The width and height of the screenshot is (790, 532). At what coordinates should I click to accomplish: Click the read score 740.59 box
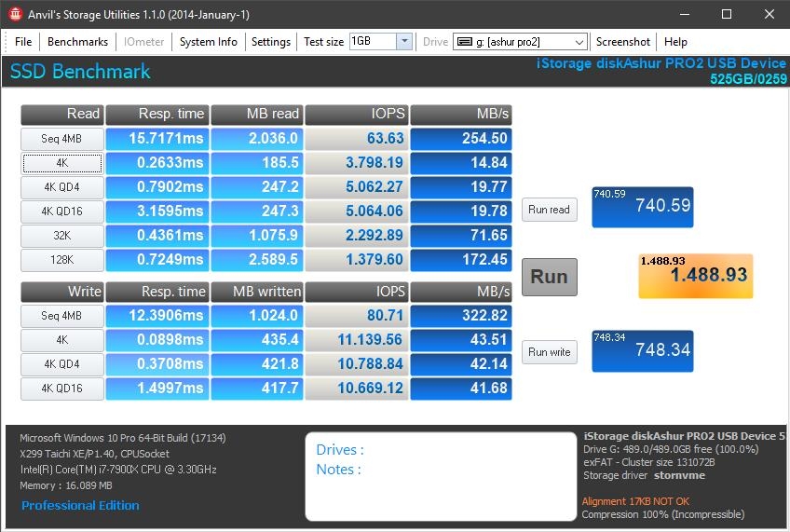click(x=643, y=207)
